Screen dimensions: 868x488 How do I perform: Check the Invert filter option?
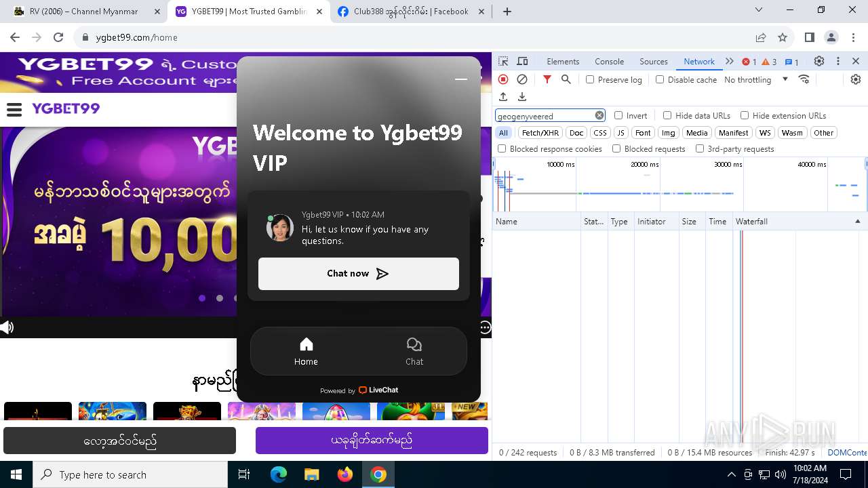point(618,115)
